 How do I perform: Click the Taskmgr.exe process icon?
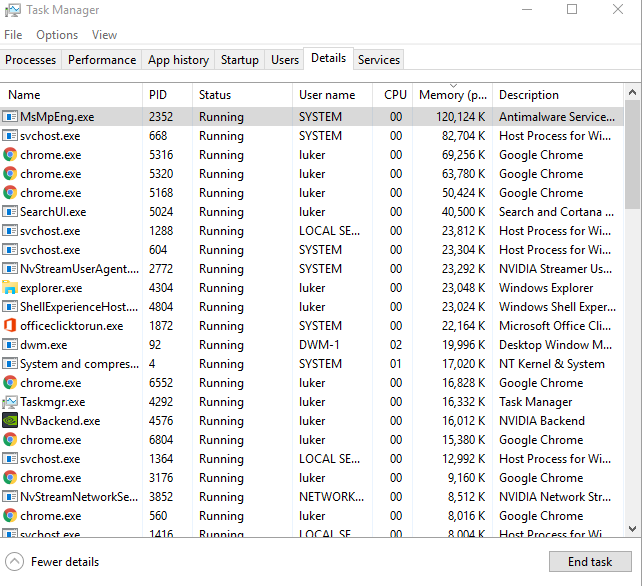click(10, 402)
